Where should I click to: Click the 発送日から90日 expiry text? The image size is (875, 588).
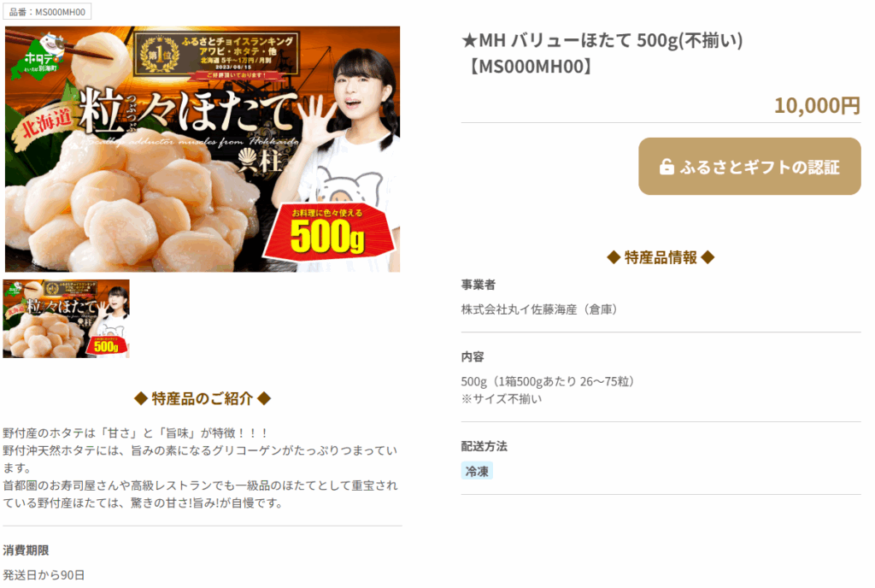(44, 574)
